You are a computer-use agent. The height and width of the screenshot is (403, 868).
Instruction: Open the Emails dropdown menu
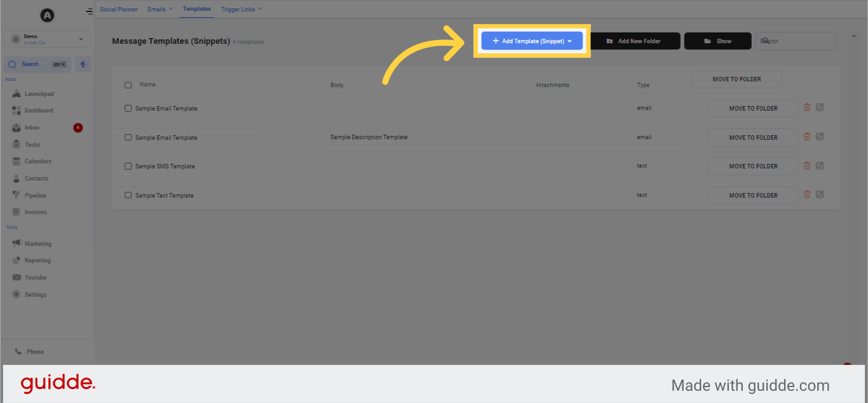pyautogui.click(x=160, y=9)
